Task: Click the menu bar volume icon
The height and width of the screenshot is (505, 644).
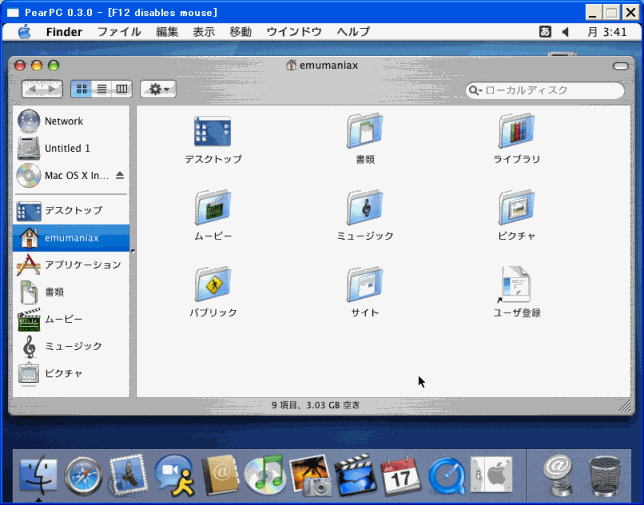Action: tap(565, 32)
